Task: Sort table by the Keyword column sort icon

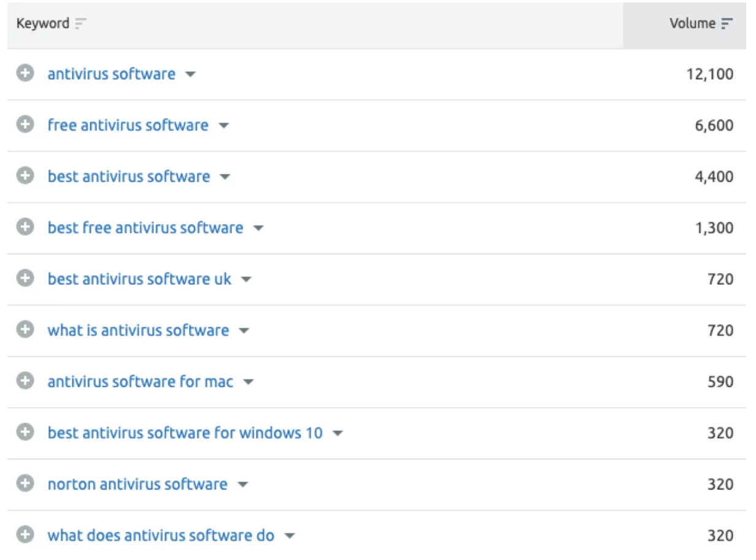Action: [80, 24]
